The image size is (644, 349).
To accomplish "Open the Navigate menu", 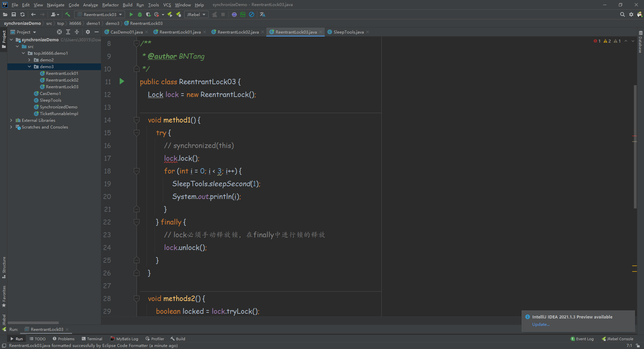I will click(56, 5).
